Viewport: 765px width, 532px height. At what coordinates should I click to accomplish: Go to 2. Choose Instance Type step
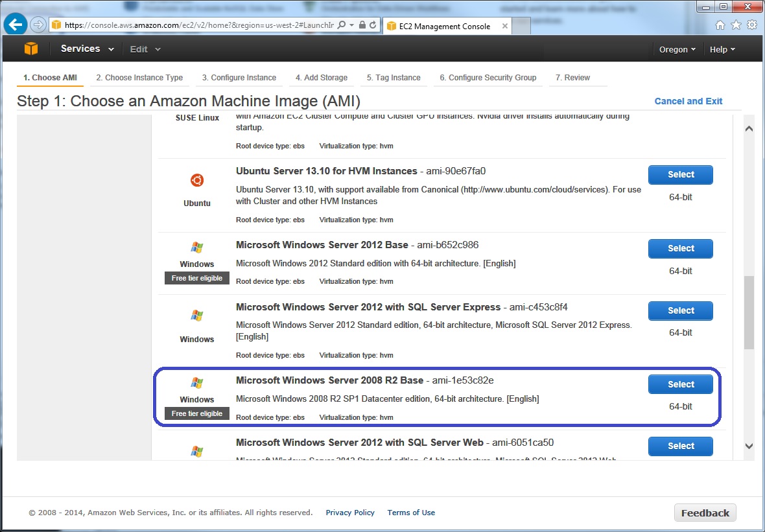click(139, 78)
